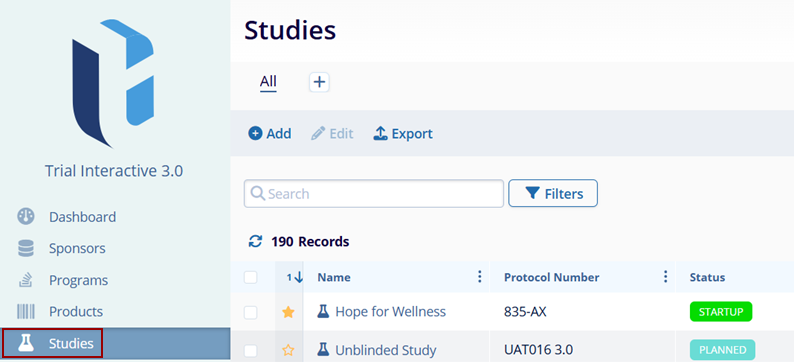Export studies using Export button
This screenshot has height=362, width=794.
tap(403, 134)
